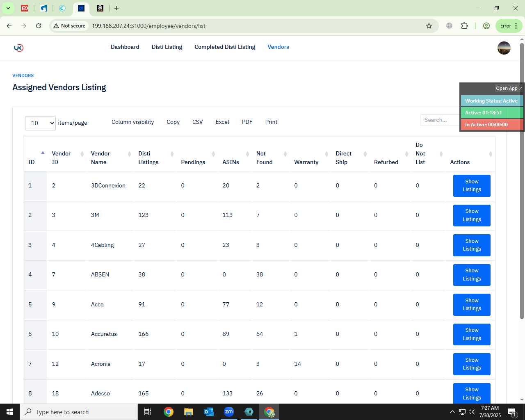Click the page vertical scrollbar
Image resolution: width=525 pixels, height=420 pixels.
pyautogui.click(x=522, y=180)
